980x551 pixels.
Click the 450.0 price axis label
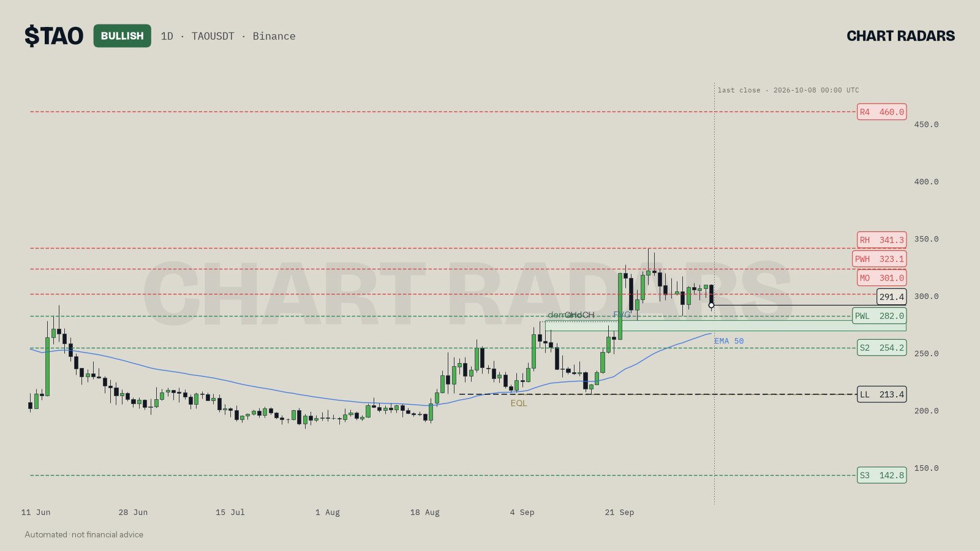926,124
